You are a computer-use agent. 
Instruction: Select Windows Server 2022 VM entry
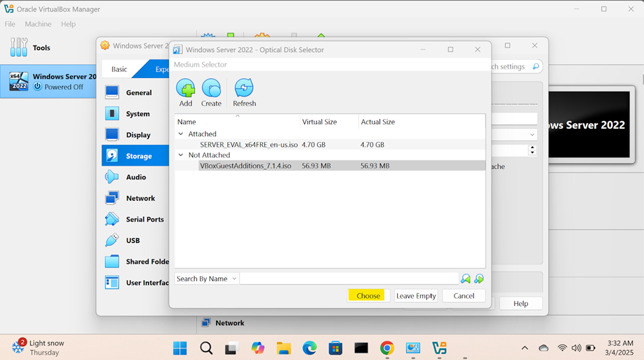click(x=48, y=81)
